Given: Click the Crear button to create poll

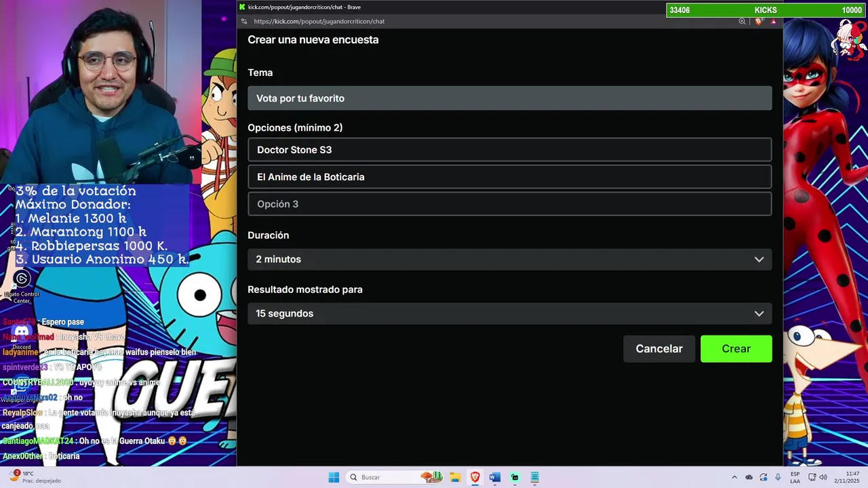Looking at the screenshot, I should click(736, 348).
